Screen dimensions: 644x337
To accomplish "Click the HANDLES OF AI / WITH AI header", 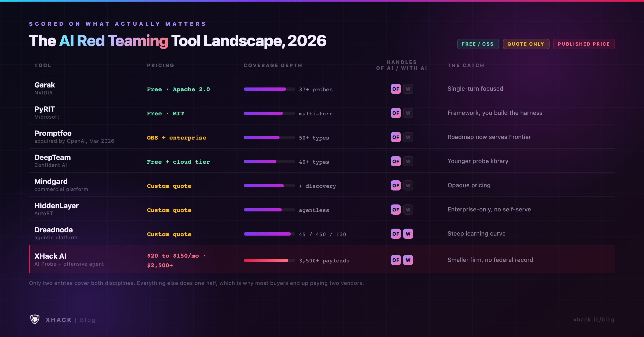I will tap(402, 65).
